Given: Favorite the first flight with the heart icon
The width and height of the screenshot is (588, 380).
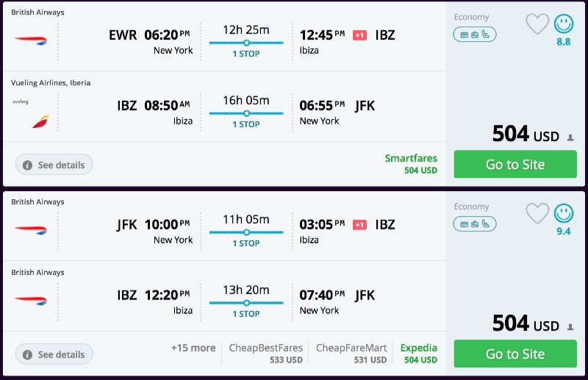Looking at the screenshot, I should point(537,24).
